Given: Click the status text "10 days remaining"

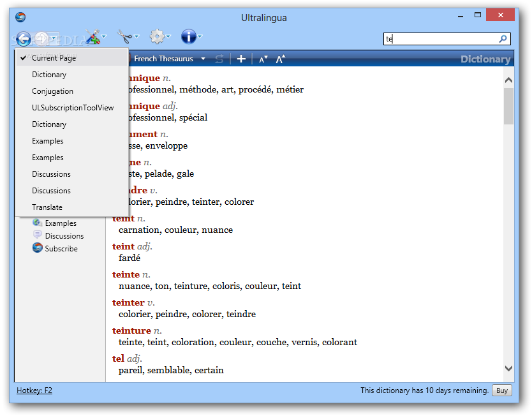Looking at the screenshot, I should click(457, 390).
